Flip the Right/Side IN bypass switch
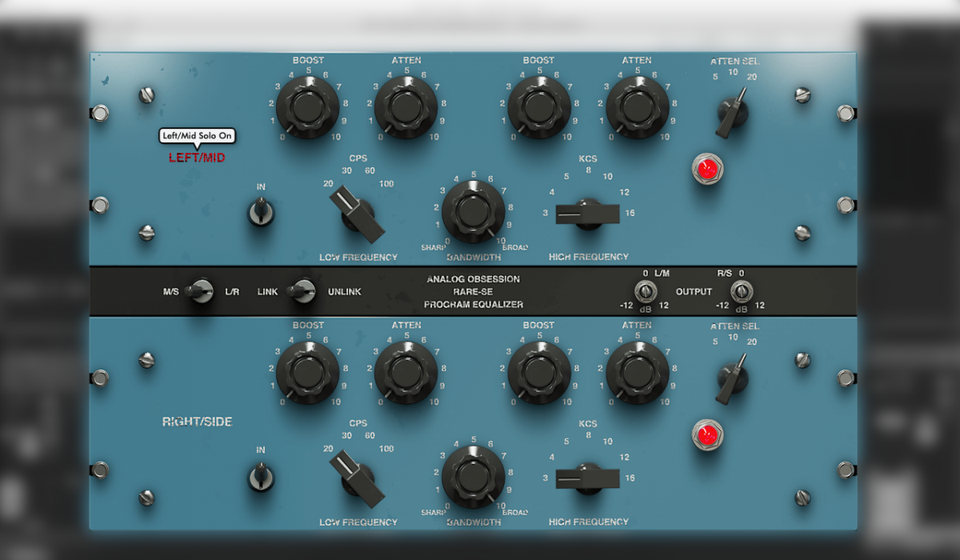 (261, 478)
